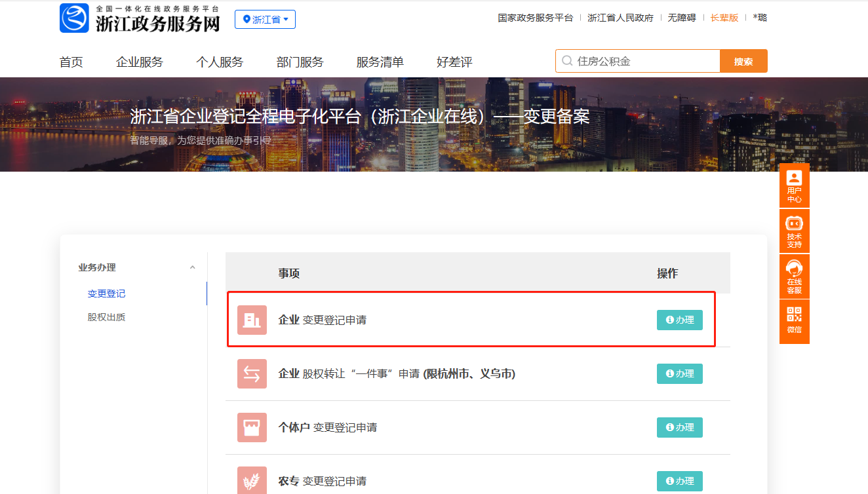868x494 pixels.
Task: Click 企业 股权转让 "一件事" 申请 text
Action: 397,374
